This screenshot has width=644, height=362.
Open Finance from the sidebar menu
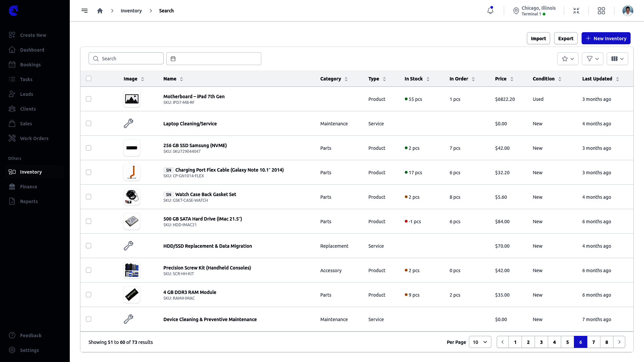tap(29, 187)
